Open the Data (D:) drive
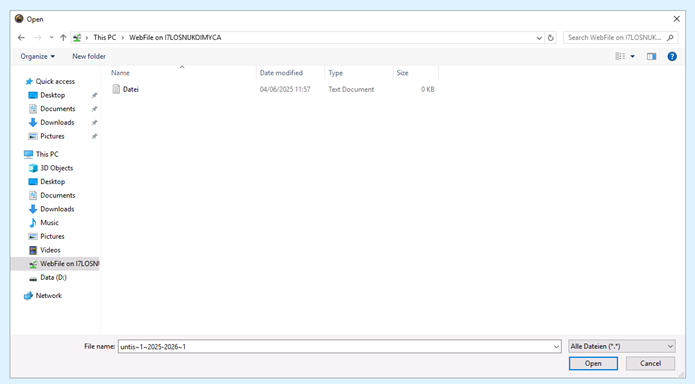 pyautogui.click(x=53, y=278)
